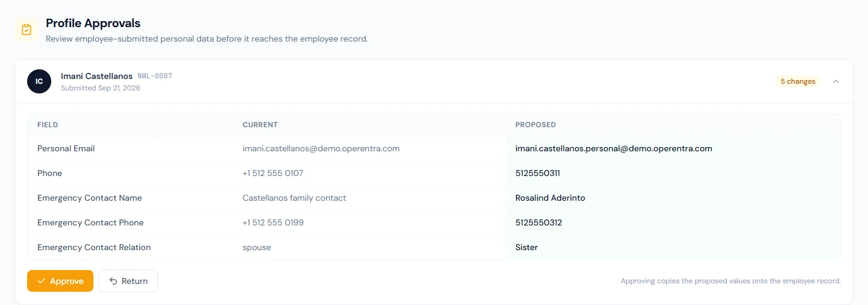
Task: Click the Review employee-submitted personal data description
Action: click(x=207, y=39)
